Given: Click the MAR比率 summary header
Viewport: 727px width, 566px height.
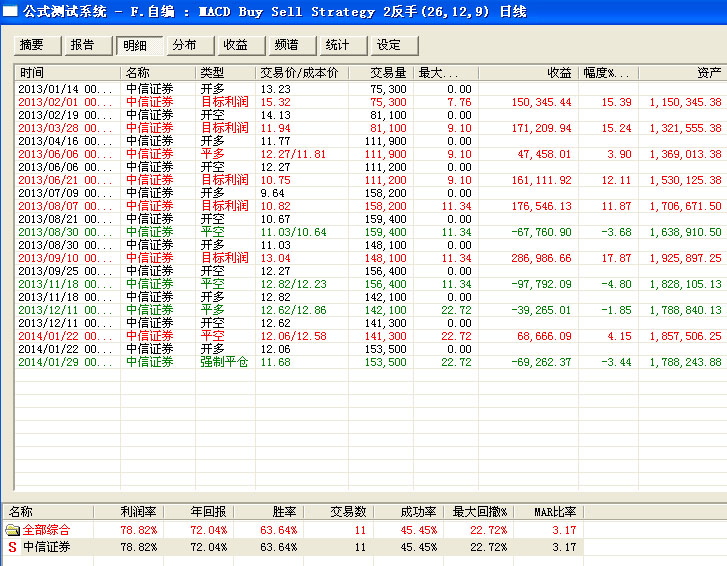Looking at the screenshot, I should (549, 512).
